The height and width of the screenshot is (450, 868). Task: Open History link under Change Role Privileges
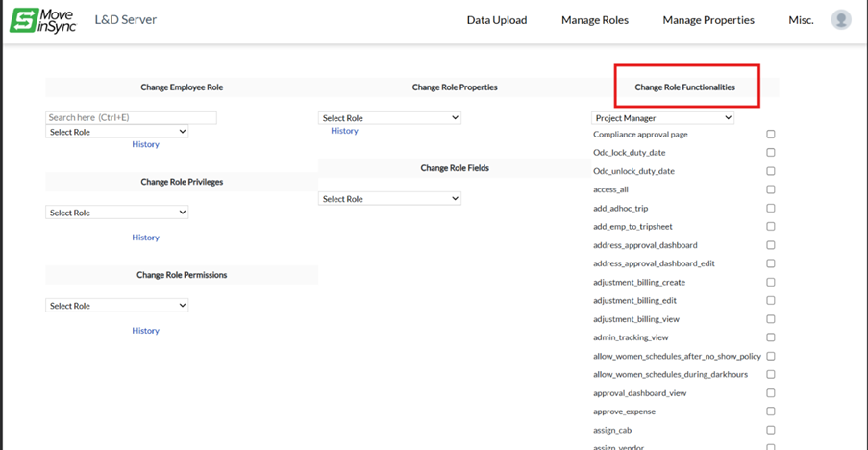145,237
